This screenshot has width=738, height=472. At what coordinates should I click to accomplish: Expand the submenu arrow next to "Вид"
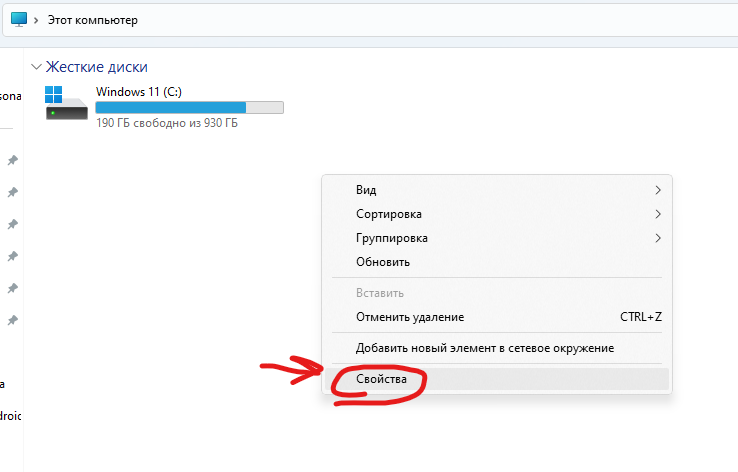click(x=658, y=190)
